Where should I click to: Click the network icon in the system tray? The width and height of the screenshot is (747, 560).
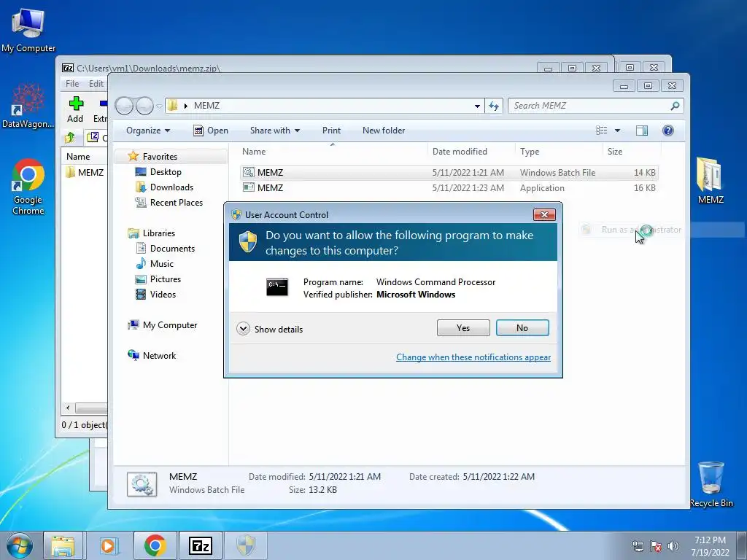[x=638, y=546]
